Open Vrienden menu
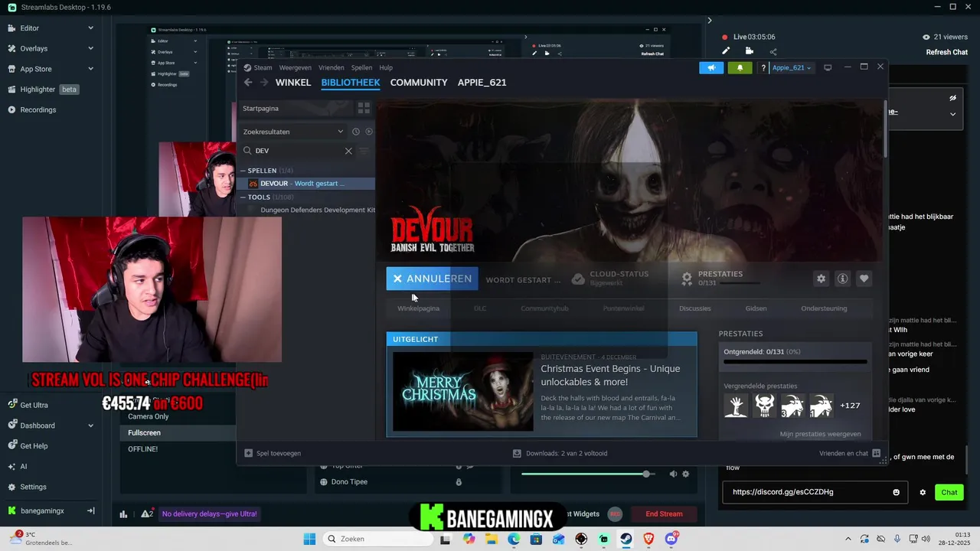The width and height of the screenshot is (980, 551). point(332,67)
